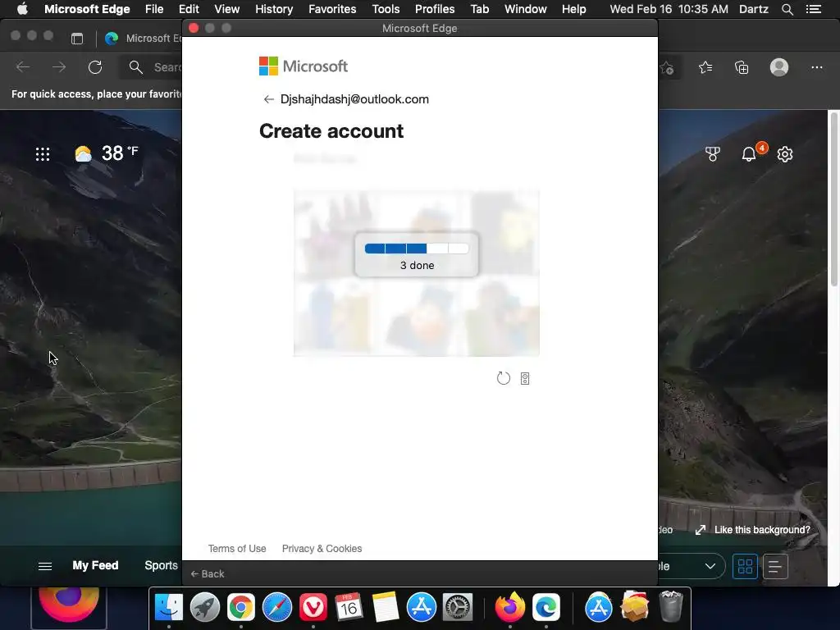Open the Favorites menu
The height and width of the screenshot is (630, 840).
(332, 9)
